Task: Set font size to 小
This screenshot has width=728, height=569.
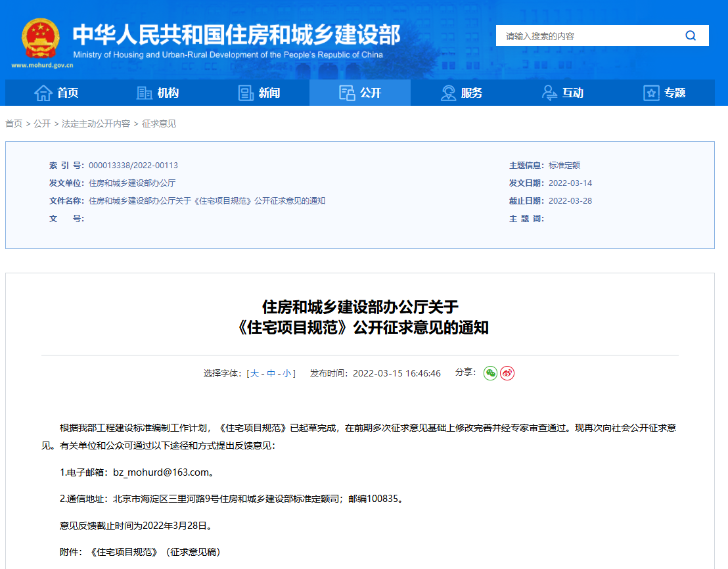Action: pos(287,374)
